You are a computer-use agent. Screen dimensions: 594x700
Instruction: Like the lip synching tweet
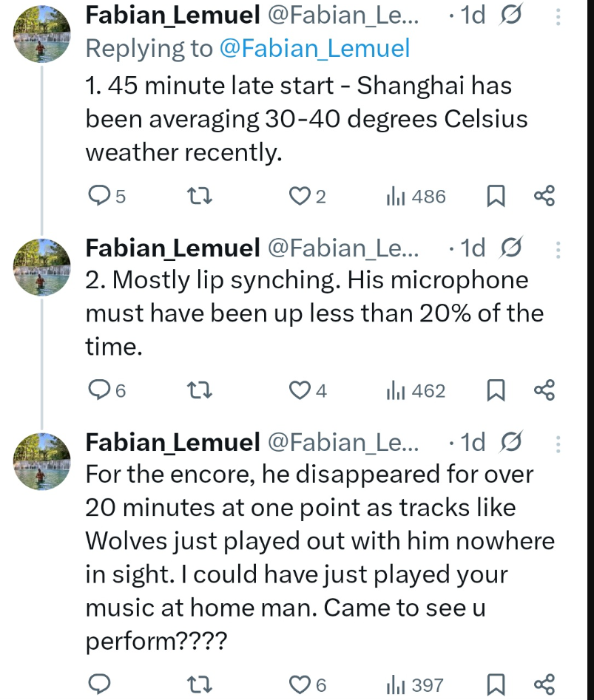300,390
